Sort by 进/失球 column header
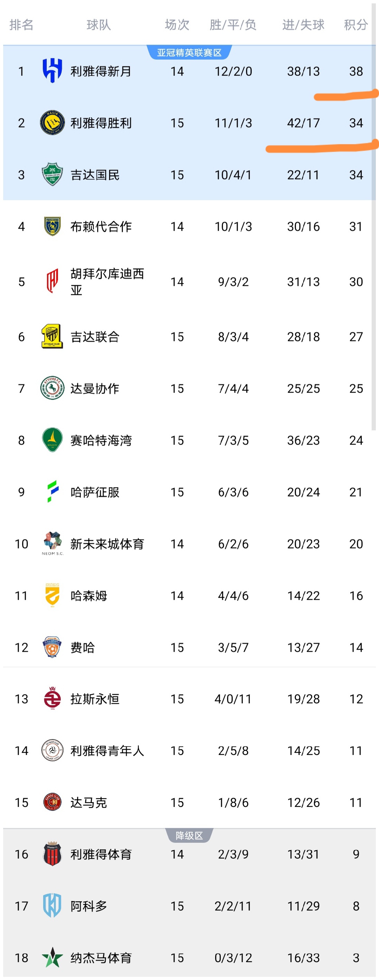379x980 pixels. point(303,25)
